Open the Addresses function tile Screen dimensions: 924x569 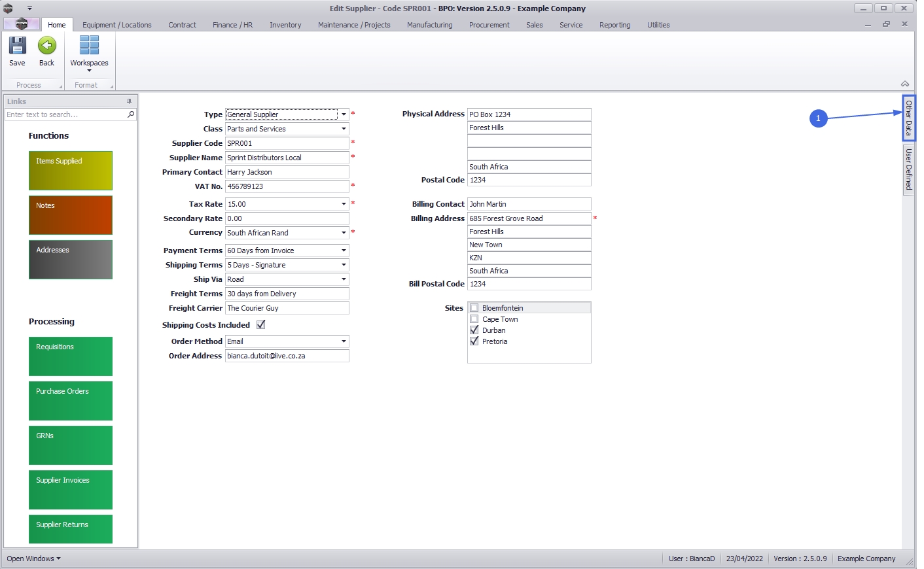tap(71, 260)
